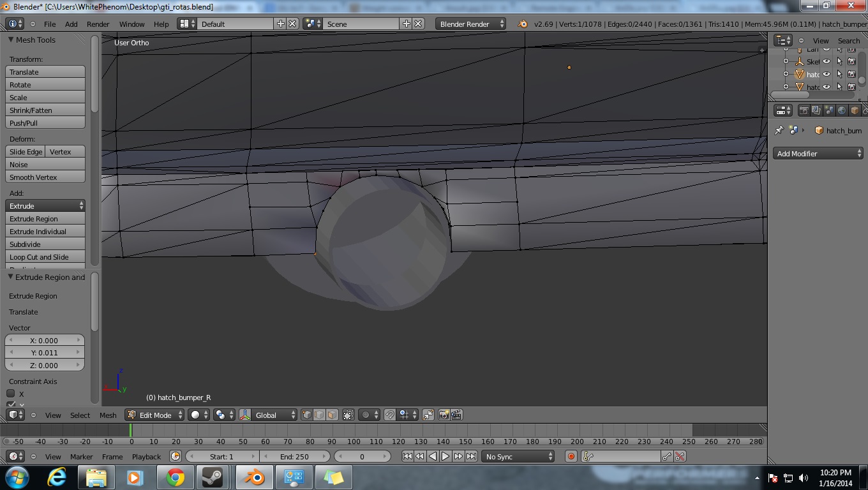The image size is (868, 490).
Task: Collapse the Extrude Region operator panel
Action: click(x=11, y=277)
